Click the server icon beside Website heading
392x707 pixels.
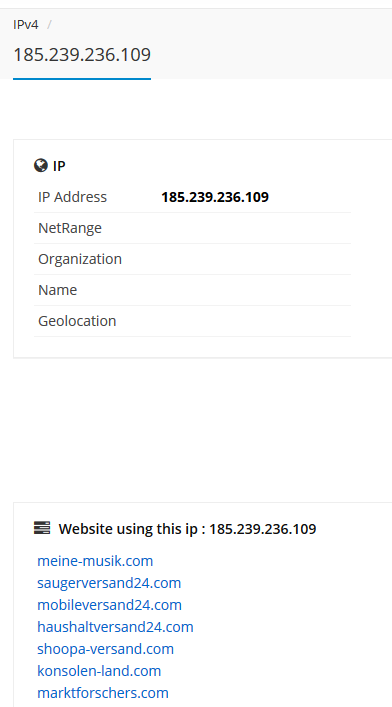[x=42, y=528]
